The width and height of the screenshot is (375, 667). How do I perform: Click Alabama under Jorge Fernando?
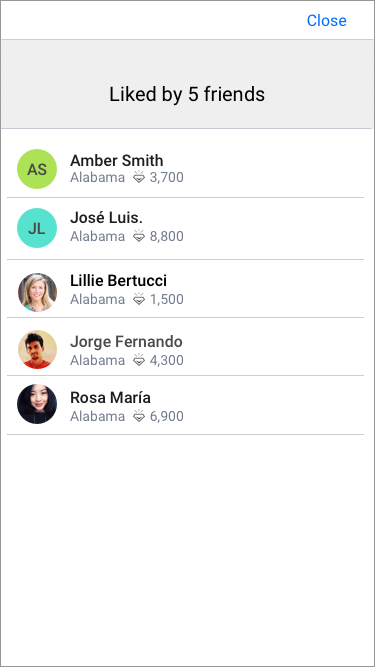[x=97, y=360]
